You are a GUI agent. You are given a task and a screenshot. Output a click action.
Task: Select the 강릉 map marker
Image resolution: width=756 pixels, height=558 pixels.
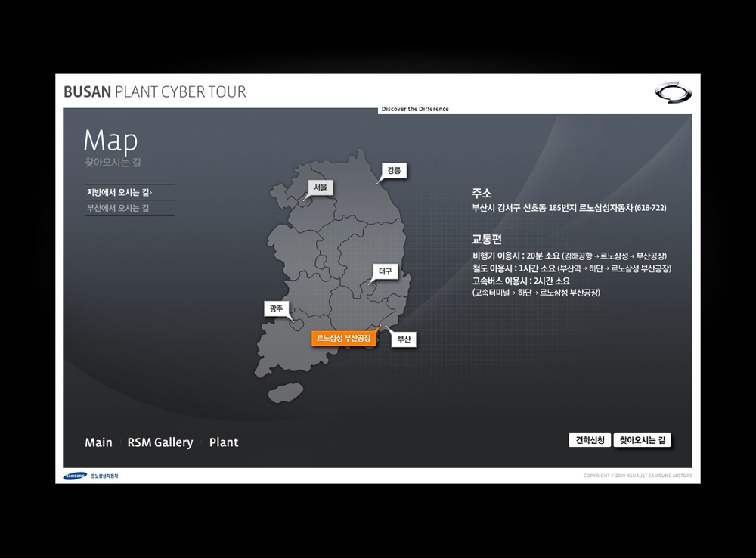click(x=394, y=171)
